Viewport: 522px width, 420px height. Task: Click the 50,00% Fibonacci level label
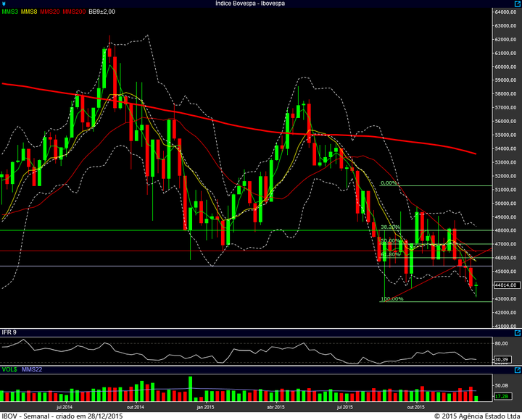point(390,240)
